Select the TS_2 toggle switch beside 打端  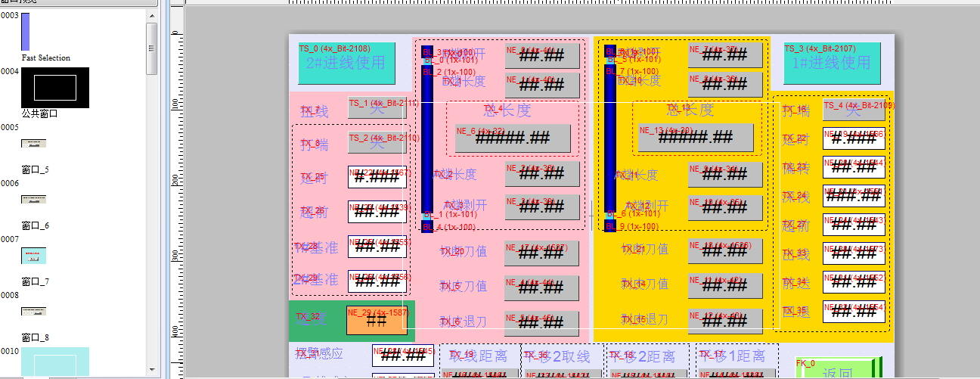click(x=377, y=143)
